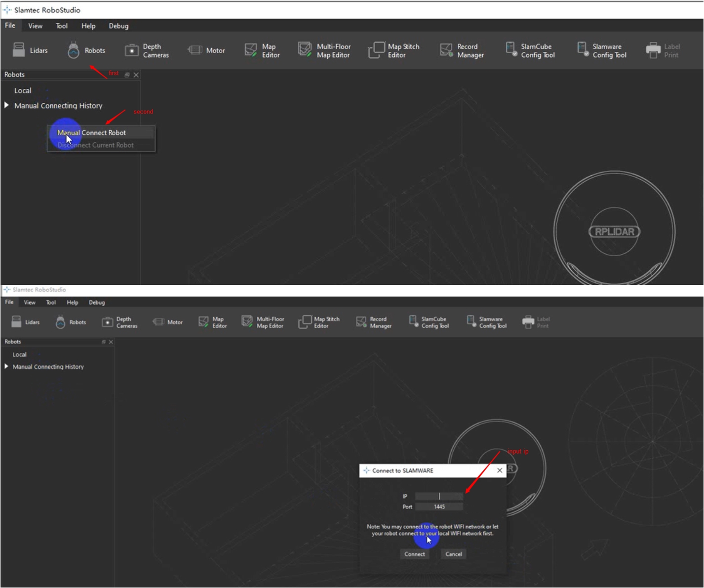The width and height of the screenshot is (704, 588).
Task: Expand Manual Connecting History in upper window
Action: [6, 105]
